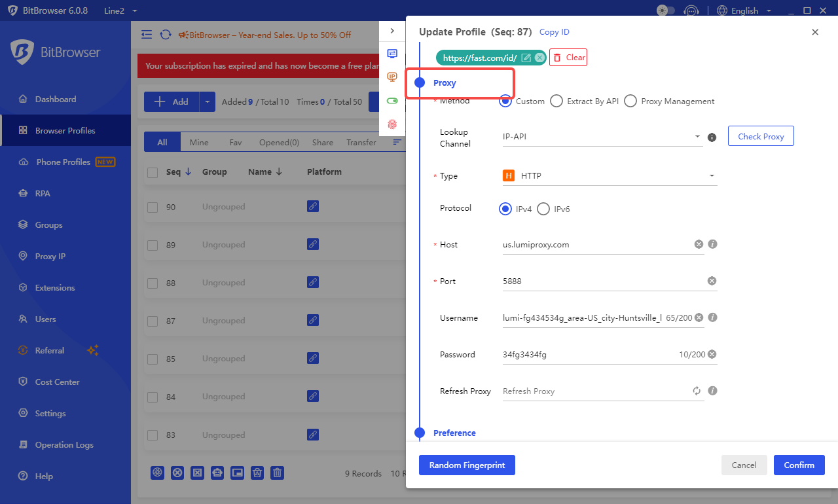Click the Copy ID link
The image size is (838, 504).
[555, 31]
